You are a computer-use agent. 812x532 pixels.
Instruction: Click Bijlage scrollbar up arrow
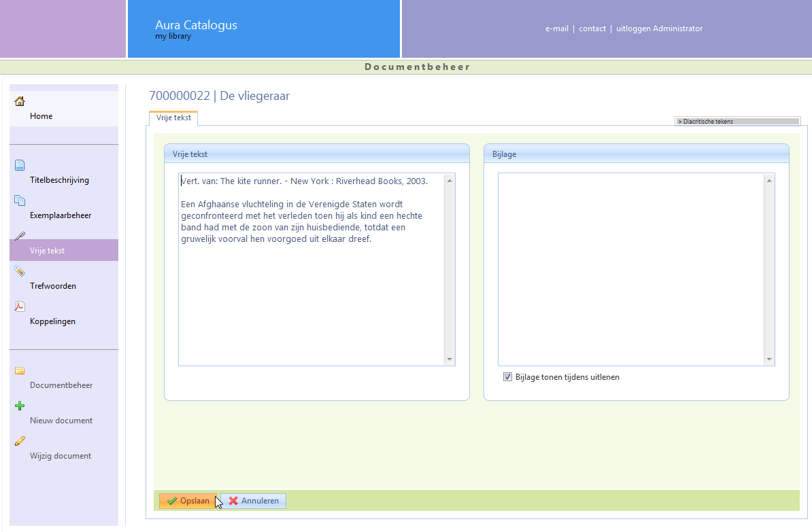coord(769,181)
